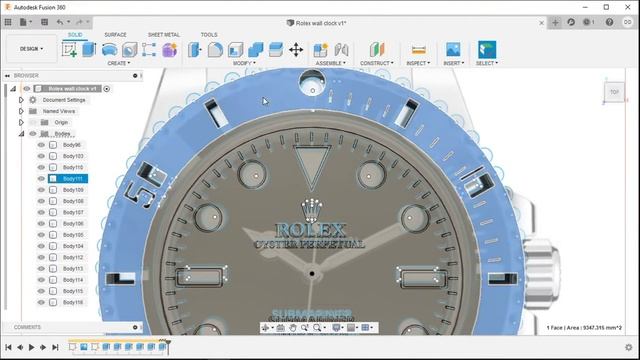640x360 pixels.
Task: Select the New Component tool
Action: [x=320, y=50]
